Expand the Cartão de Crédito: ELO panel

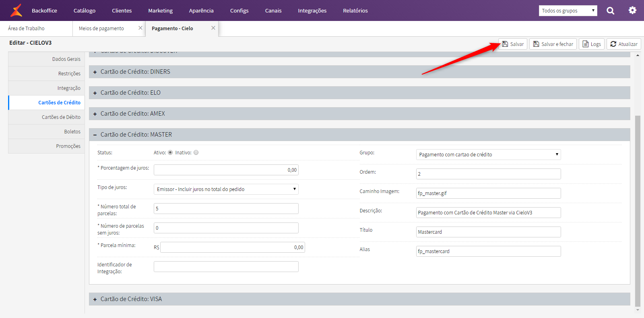click(x=359, y=93)
